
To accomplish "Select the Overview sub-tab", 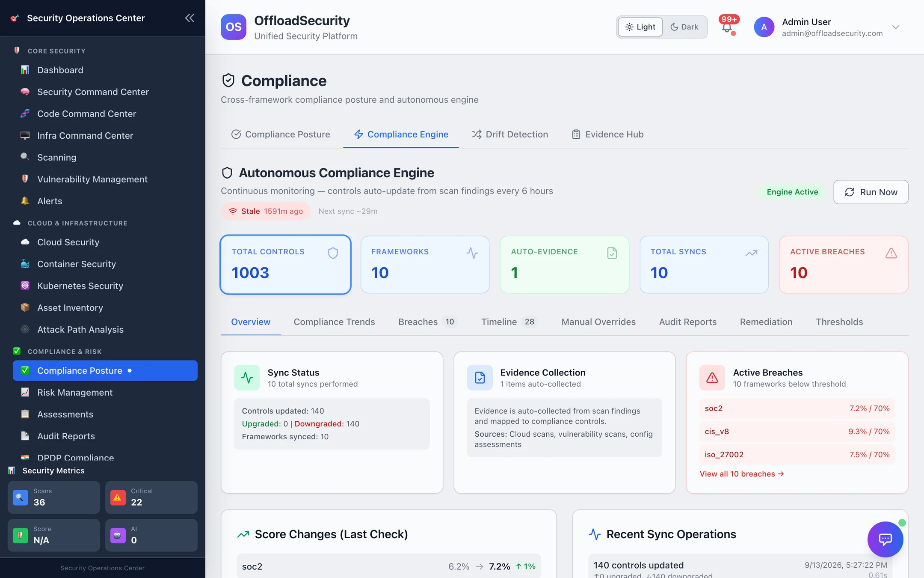I will tap(251, 322).
